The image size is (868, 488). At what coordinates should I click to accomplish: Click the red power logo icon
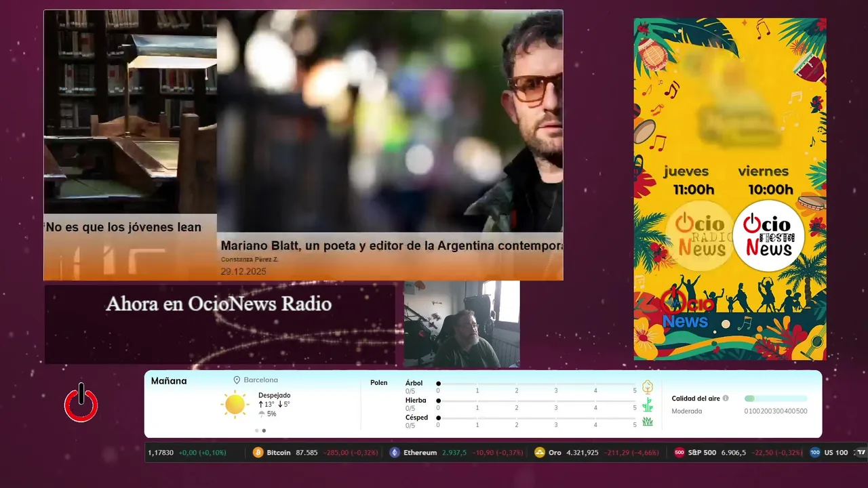[81, 403]
